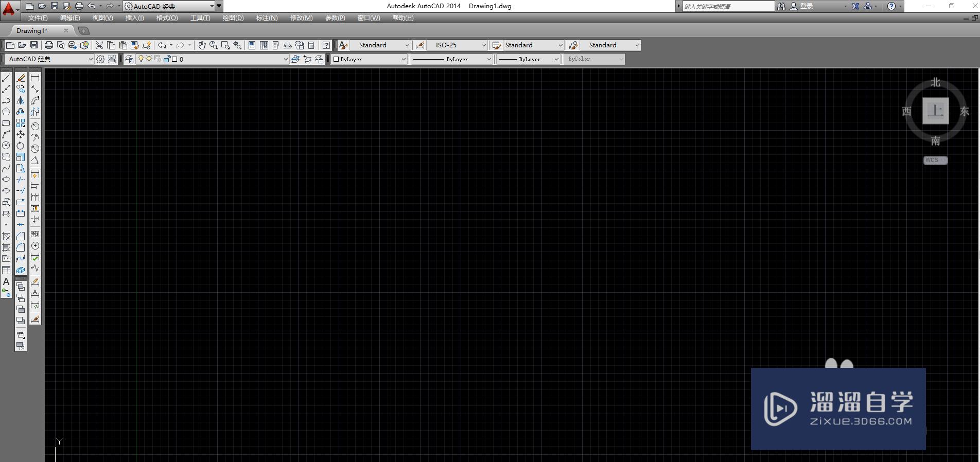Screen dimensions: 980x462
Task: Select the Mirror tool
Action: (x=21, y=100)
